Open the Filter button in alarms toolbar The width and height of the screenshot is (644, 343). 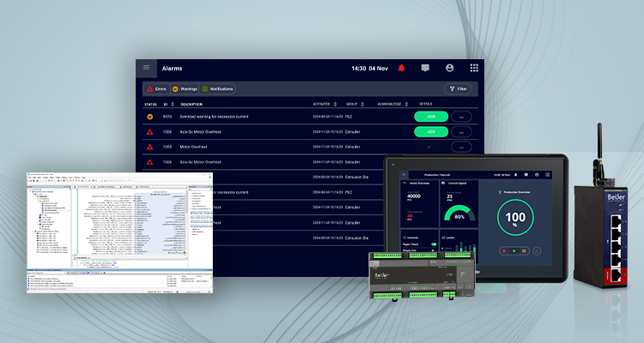(458, 89)
